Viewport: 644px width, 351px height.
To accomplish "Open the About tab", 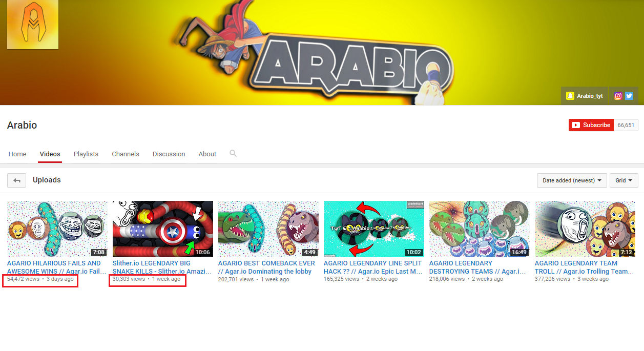I will (x=207, y=154).
